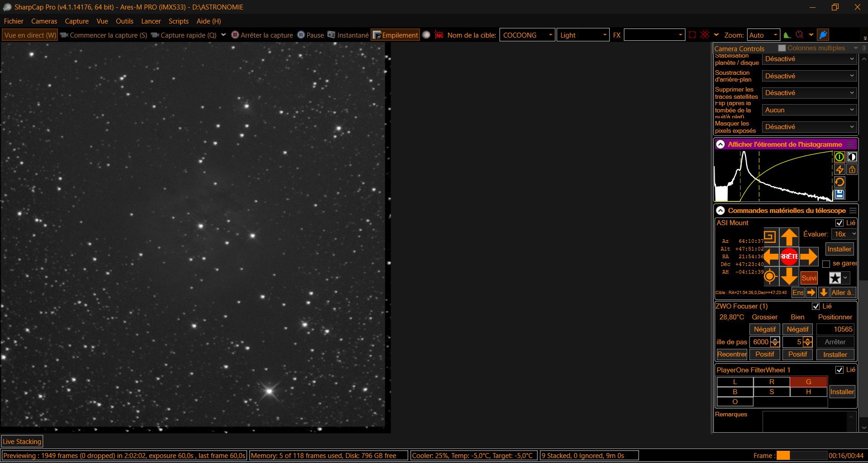Toggle ASI Mount Lié checkbox
This screenshot has height=463, width=868.
(x=839, y=223)
